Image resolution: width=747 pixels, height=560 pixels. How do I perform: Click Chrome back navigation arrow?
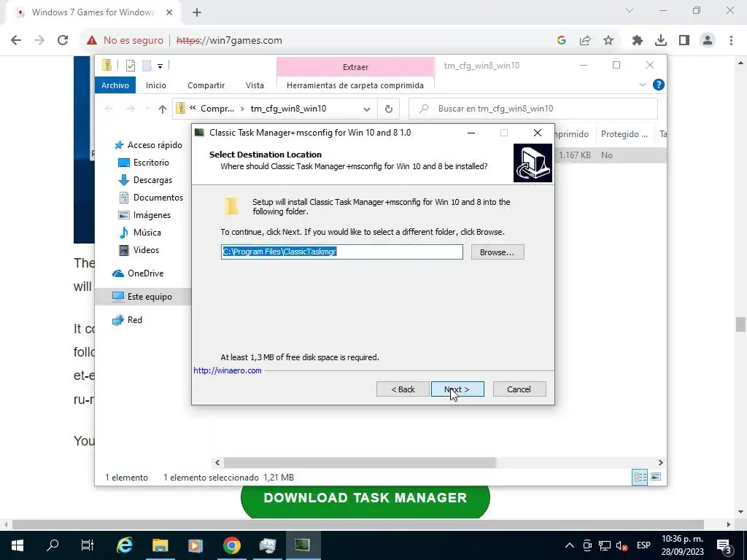click(16, 41)
